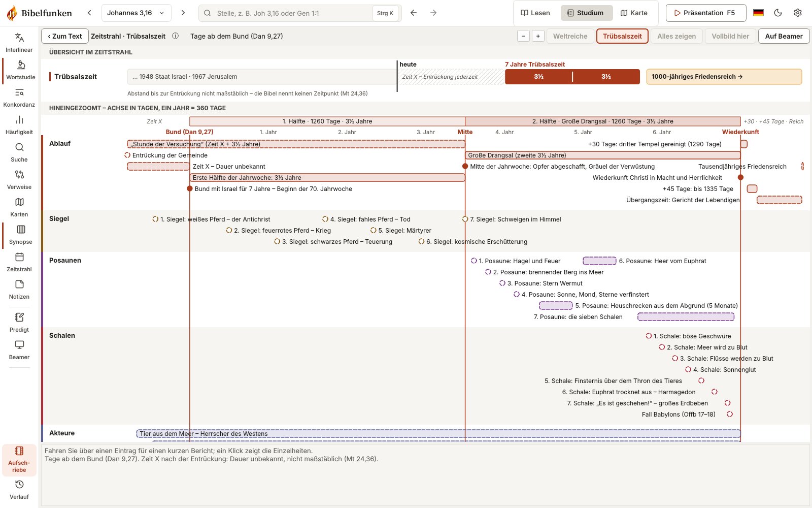Viewport: 812px width, 508px height.
Task: Open the Verweise cross-references tool
Action: click(19, 180)
